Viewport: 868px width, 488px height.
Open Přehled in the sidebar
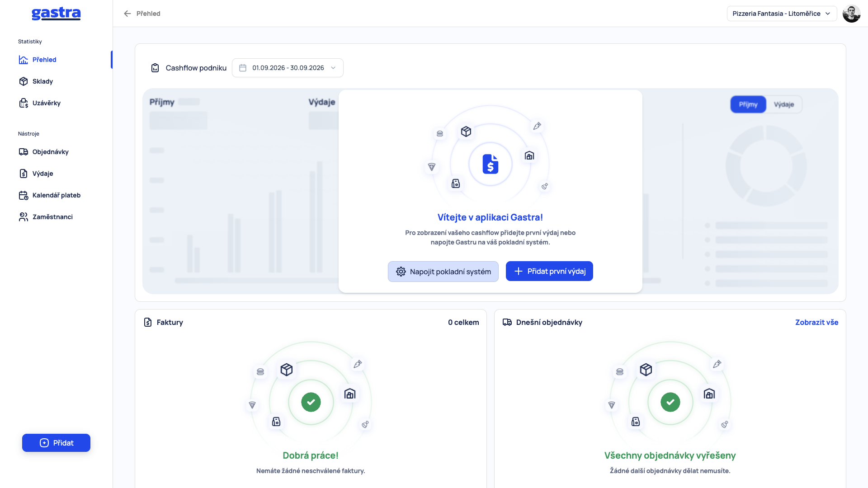(44, 60)
